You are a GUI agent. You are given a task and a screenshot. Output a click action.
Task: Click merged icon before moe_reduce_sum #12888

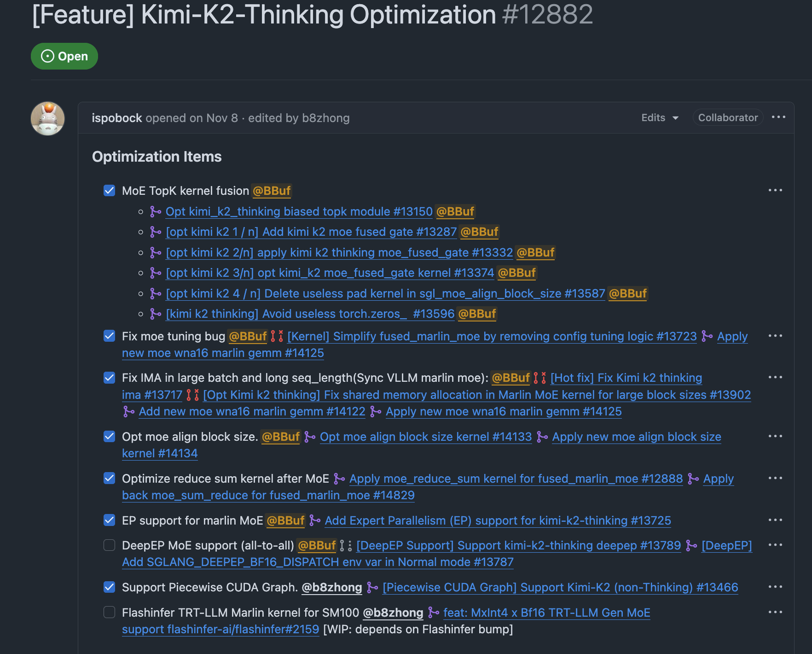tap(339, 479)
